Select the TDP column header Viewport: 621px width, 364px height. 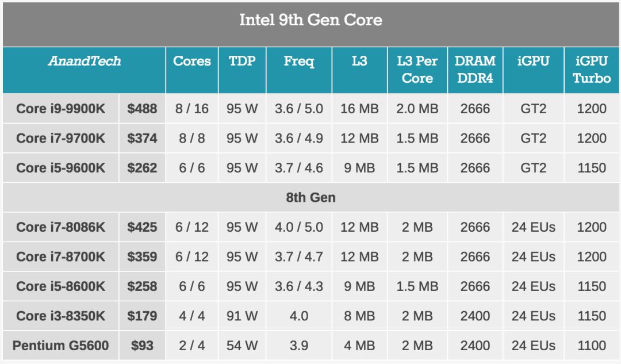tap(242, 62)
